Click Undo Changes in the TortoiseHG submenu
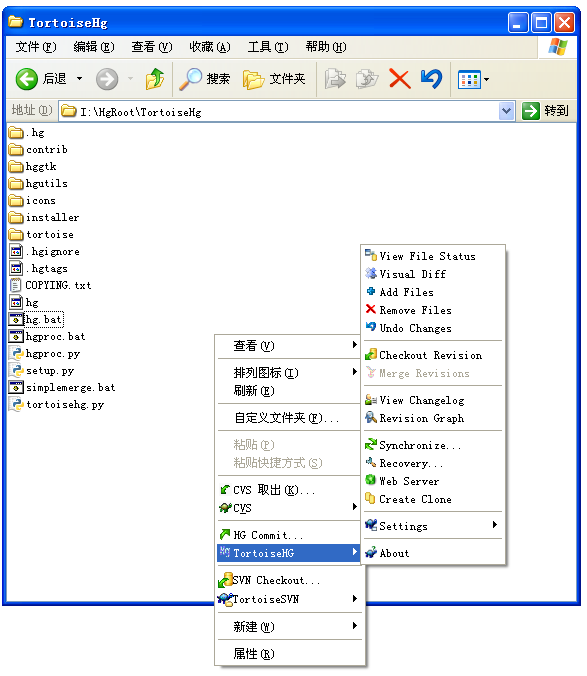Viewport: 587px width, 676px height. [x=433, y=329]
